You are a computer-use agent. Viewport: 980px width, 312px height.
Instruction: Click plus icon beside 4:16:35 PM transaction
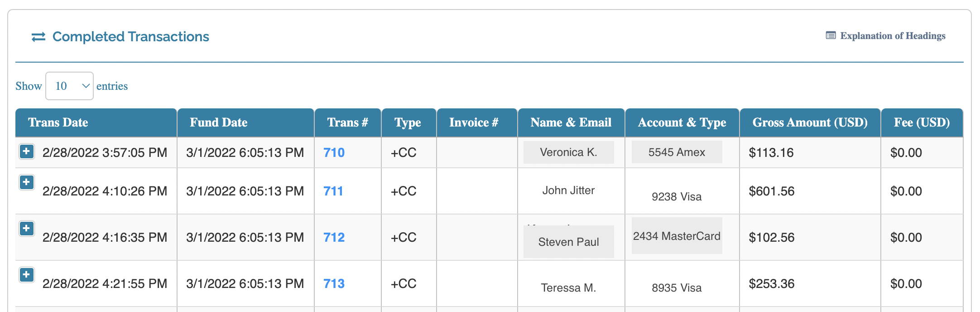[27, 229]
